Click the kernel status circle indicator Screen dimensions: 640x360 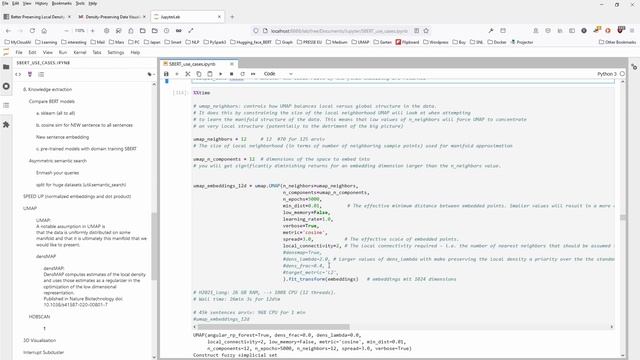click(622, 74)
